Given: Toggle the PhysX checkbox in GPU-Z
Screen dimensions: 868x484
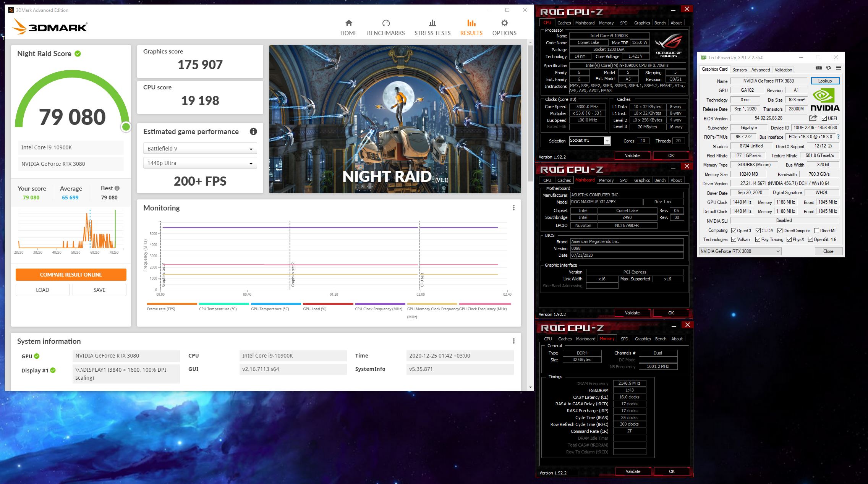Looking at the screenshot, I should click(789, 240).
